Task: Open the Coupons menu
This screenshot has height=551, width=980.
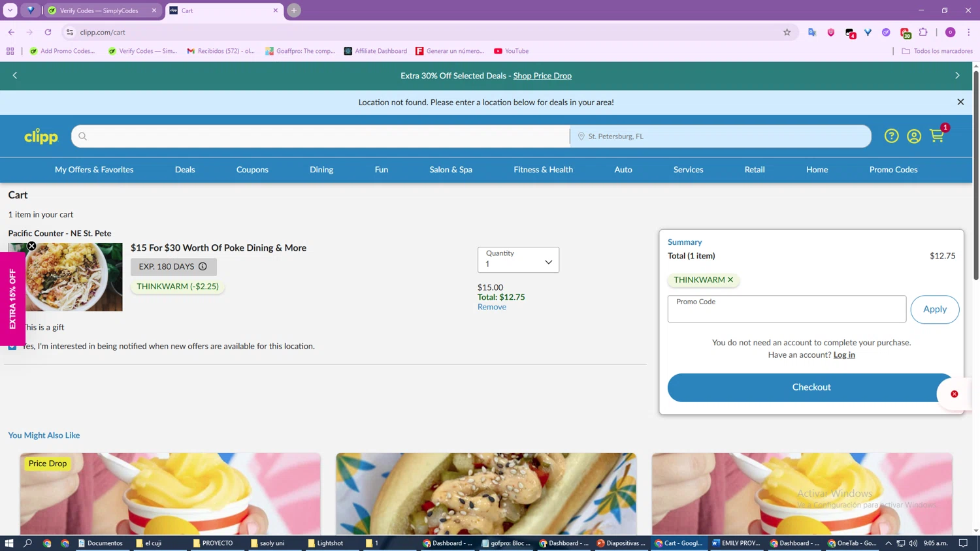Action: [252, 170]
